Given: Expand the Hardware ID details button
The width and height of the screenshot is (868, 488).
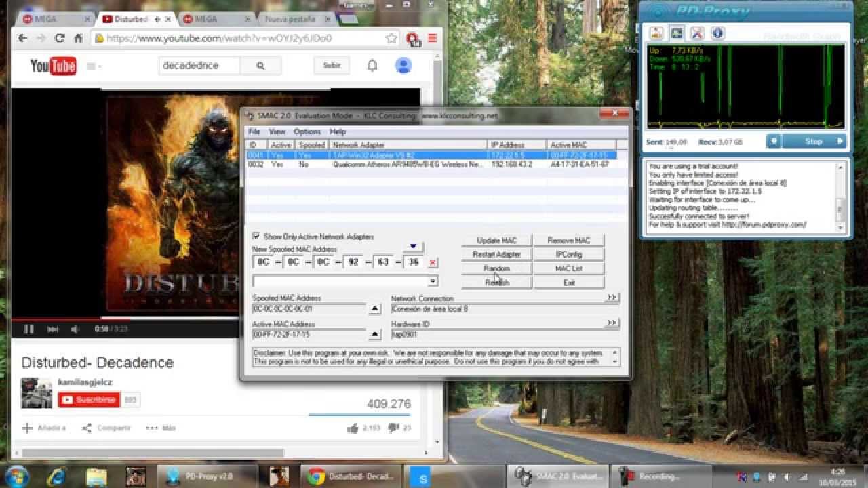Looking at the screenshot, I should pyautogui.click(x=611, y=323).
